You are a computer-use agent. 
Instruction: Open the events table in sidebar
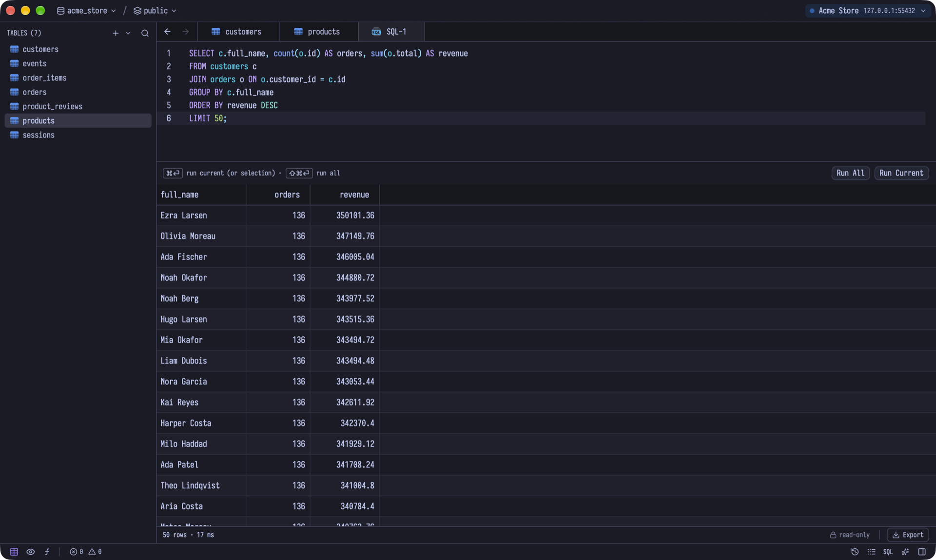[78, 63]
